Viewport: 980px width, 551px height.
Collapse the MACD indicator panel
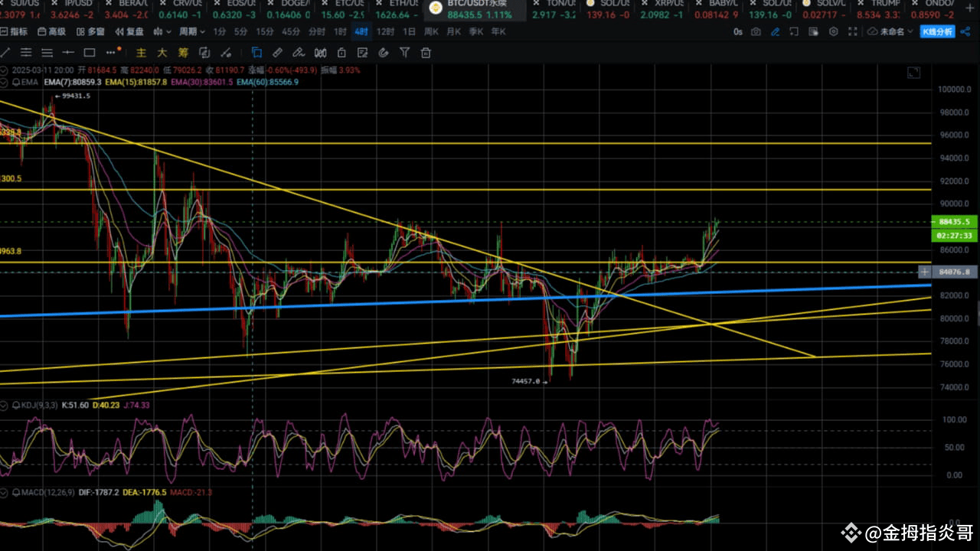click(4, 491)
